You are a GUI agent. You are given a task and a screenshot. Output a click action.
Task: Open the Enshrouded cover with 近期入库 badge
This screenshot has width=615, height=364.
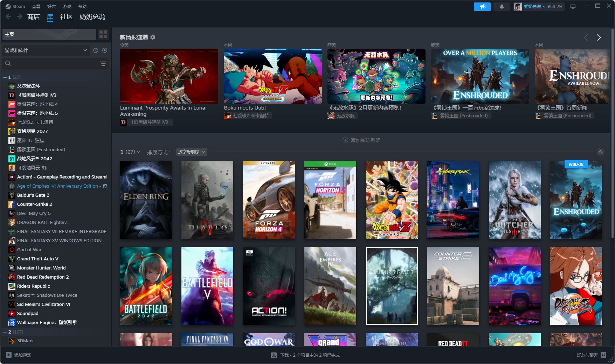coord(576,200)
